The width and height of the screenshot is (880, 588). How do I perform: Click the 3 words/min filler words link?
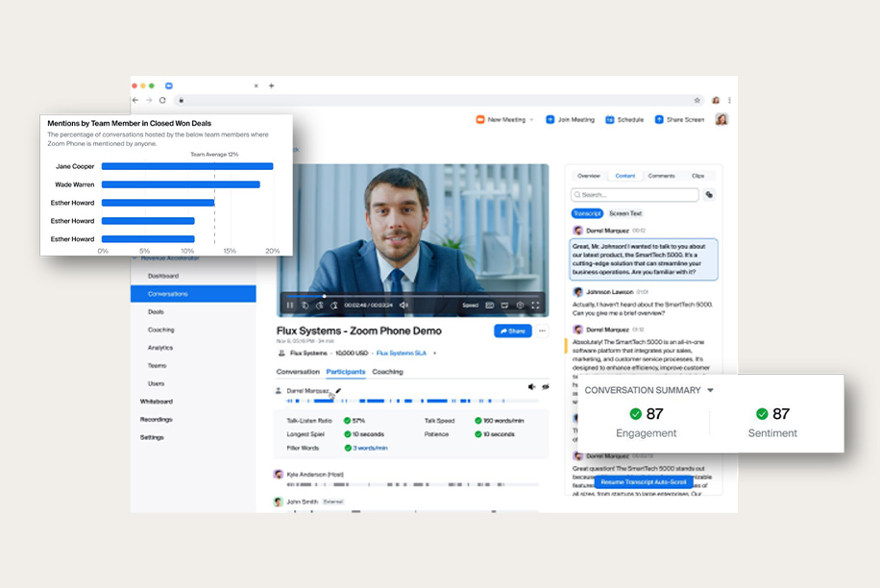coord(371,448)
